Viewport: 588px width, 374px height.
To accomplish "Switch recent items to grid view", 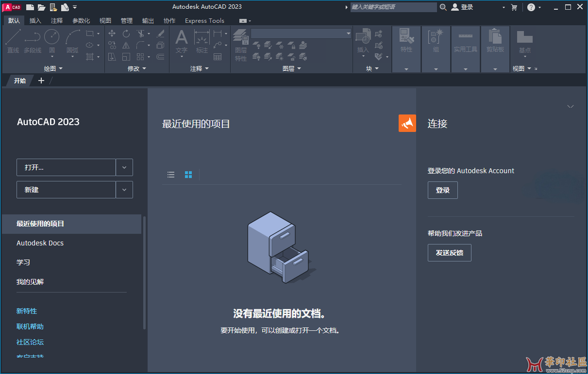I will (188, 175).
